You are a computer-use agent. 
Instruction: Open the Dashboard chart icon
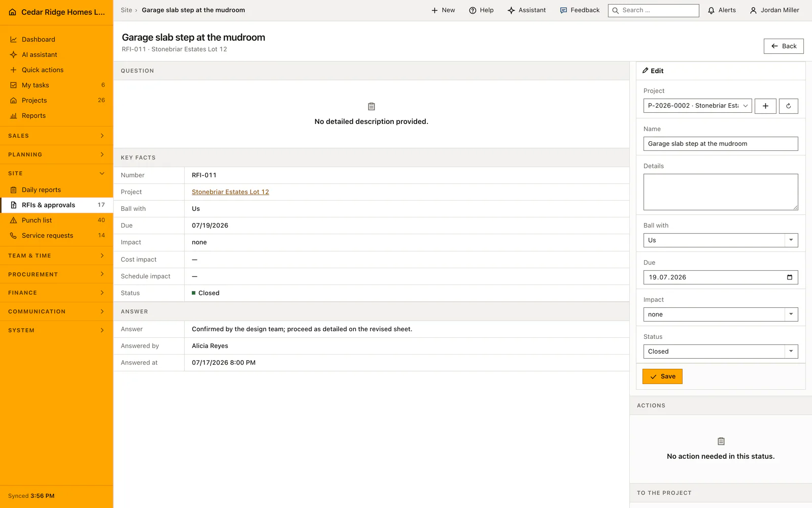[x=14, y=40]
